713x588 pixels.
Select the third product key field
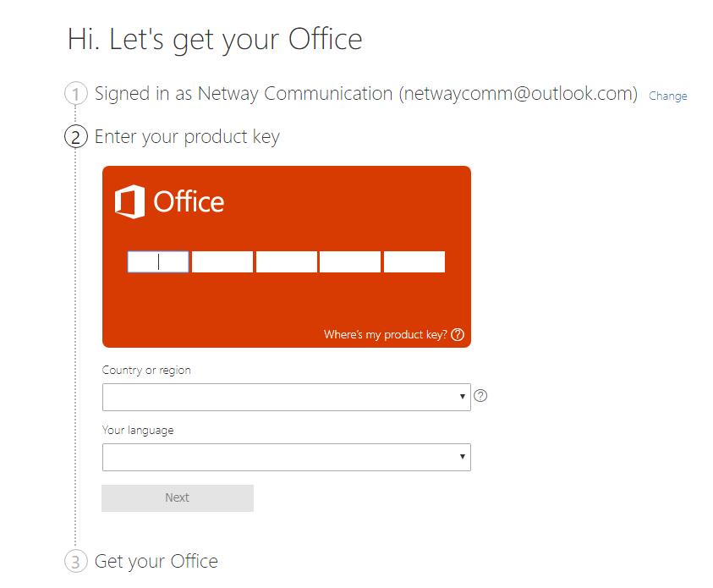[x=286, y=261]
